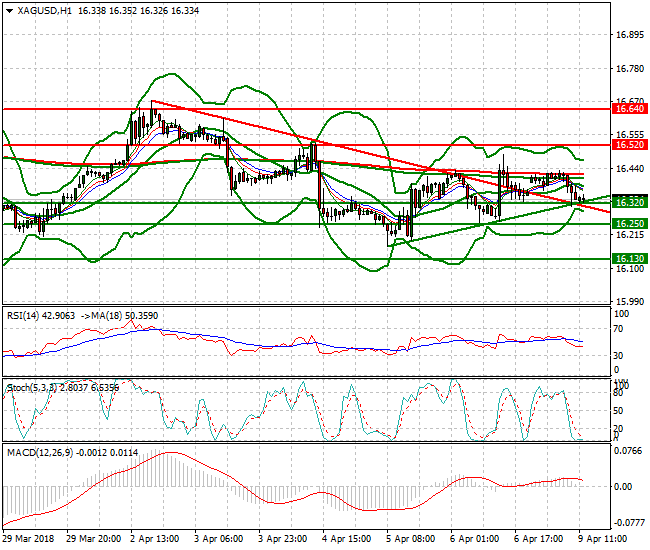Click the 6 Apr 01:00 time axis label
This screenshot has height=550, width=650.
pos(474,539)
